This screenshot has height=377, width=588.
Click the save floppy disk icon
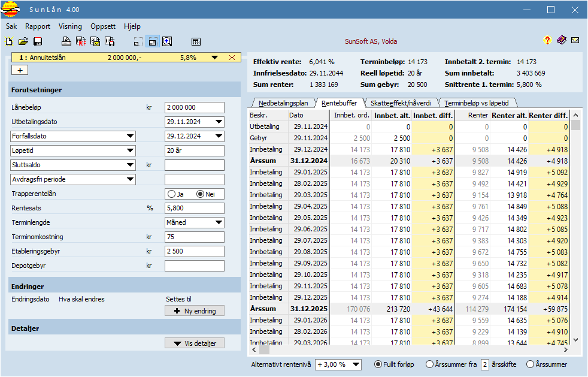pos(38,41)
